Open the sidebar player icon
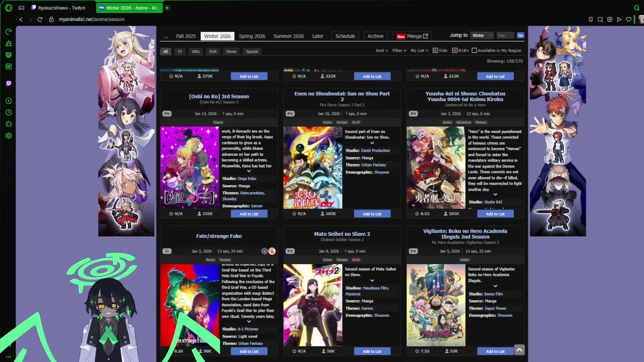Viewport: 644px width, 362px height. (9, 101)
